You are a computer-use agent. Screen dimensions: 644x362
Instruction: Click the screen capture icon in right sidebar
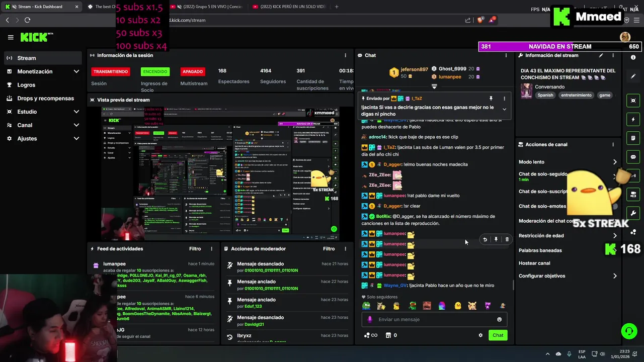click(x=633, y=101)
